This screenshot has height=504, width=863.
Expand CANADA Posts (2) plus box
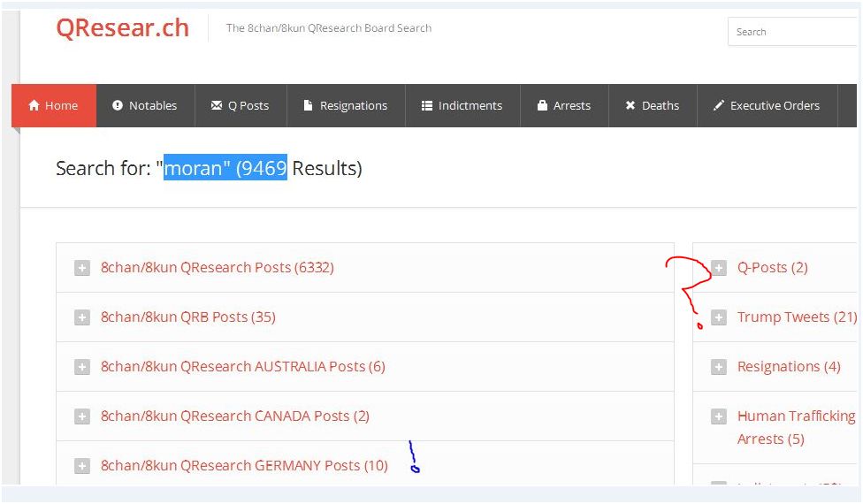tap(82, 416)
